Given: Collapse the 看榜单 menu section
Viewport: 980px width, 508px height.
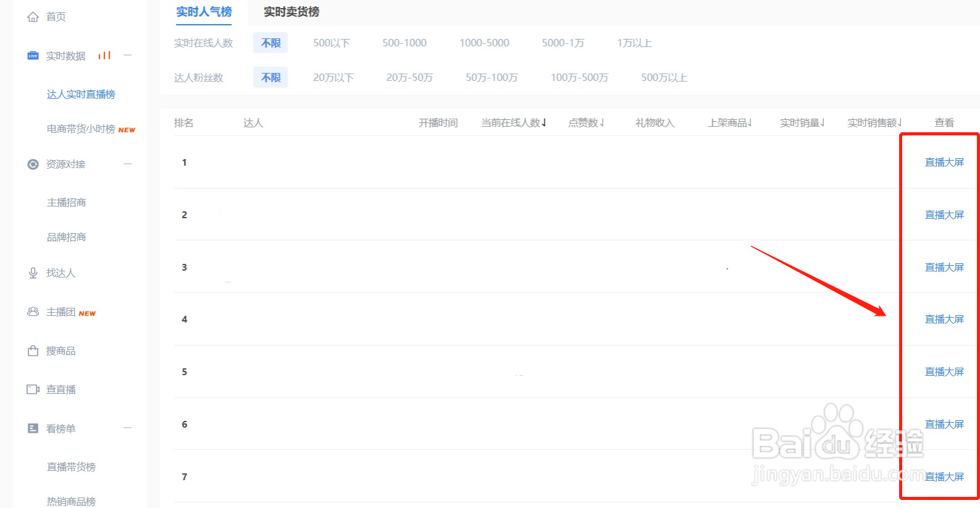Looking at the screenshot, I should coord(128,428).
